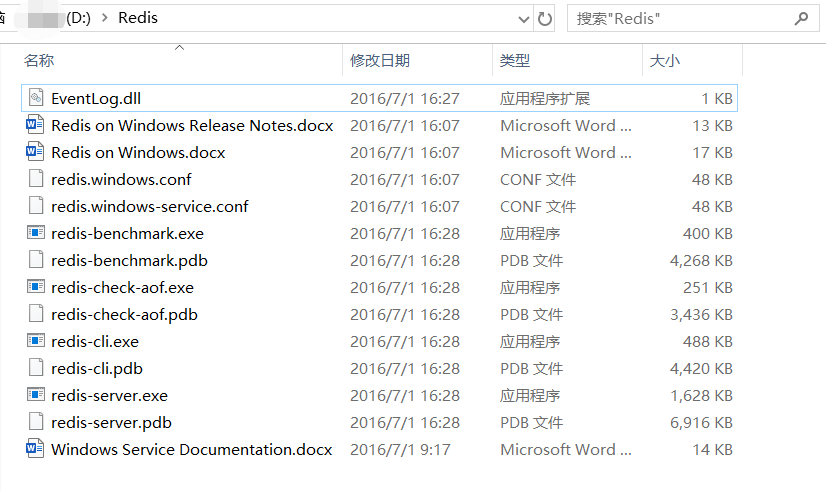826x491 pixels.
Task: Select the Redis on Windows.docx file name
Action: (138, 152)
